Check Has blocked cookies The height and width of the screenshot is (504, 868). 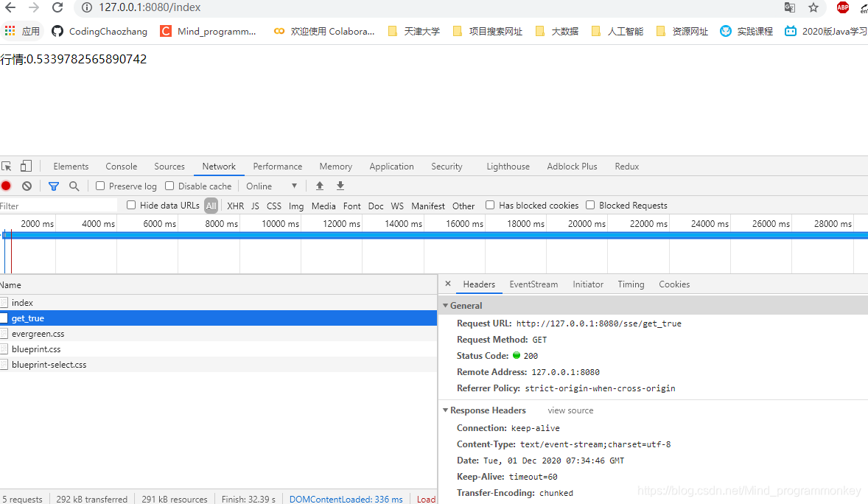490,205
